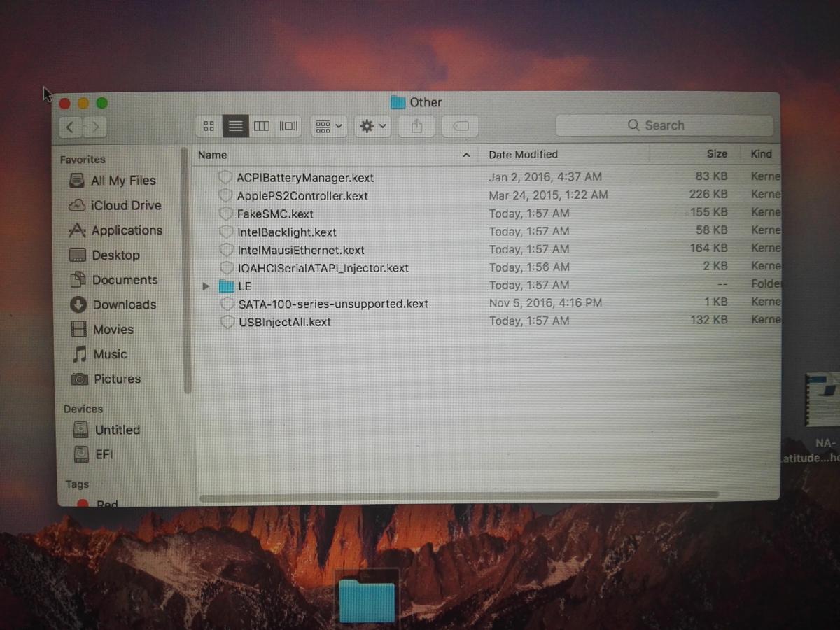Switch Finder to column view

coord(262,126)
